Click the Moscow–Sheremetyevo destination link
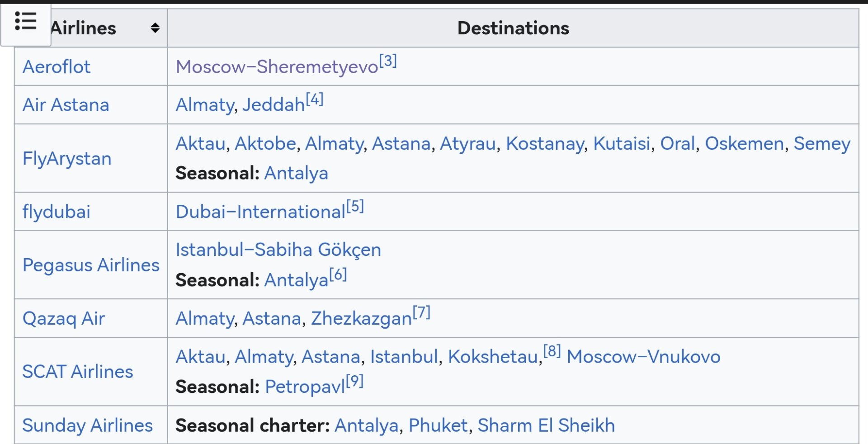 pos(276,67)
